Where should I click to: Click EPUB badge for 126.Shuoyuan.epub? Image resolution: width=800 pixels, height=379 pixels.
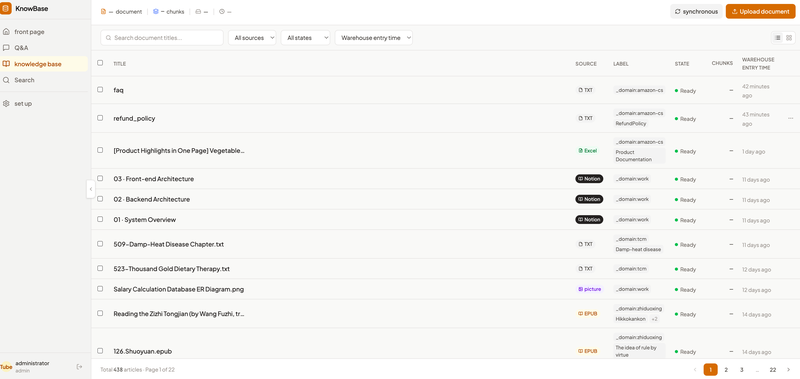(x=588, y=351)
